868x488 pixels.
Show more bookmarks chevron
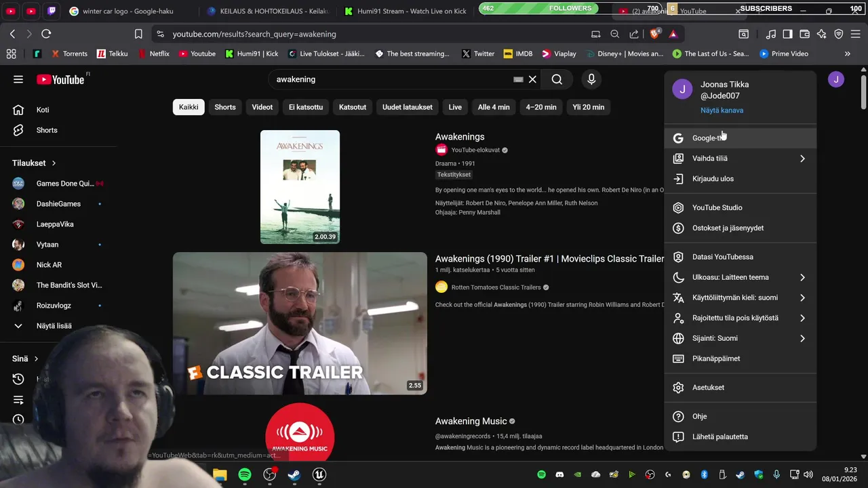(847, 54)
